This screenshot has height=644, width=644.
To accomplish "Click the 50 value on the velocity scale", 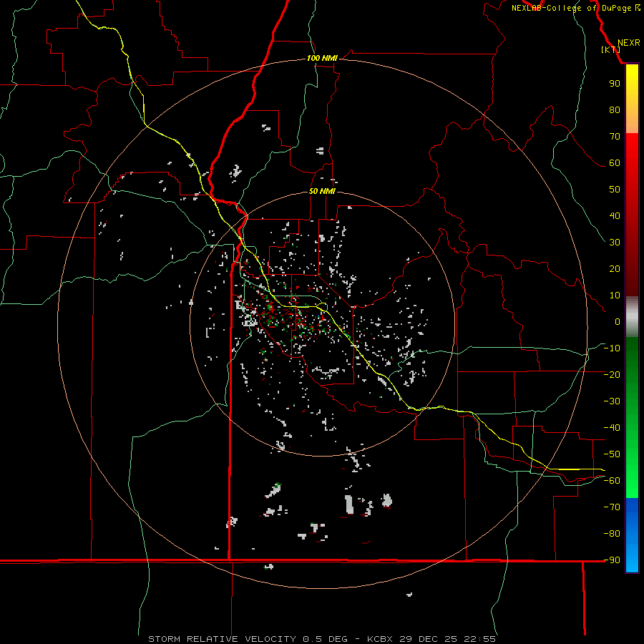I will tap(615, 190).
